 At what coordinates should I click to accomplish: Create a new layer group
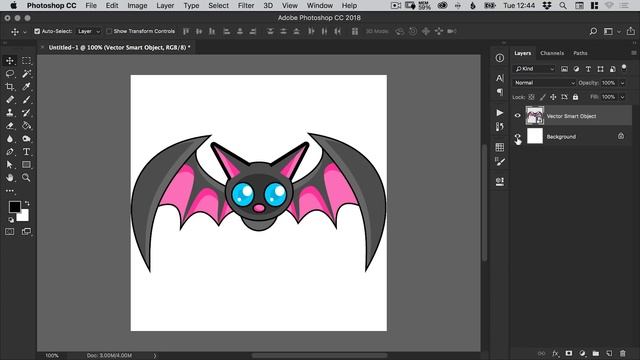click(596, 353)
